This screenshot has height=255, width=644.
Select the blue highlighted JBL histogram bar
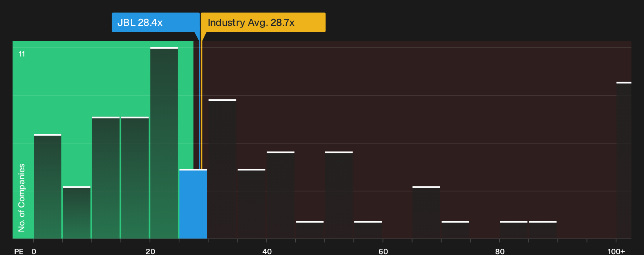pos(193,204)
